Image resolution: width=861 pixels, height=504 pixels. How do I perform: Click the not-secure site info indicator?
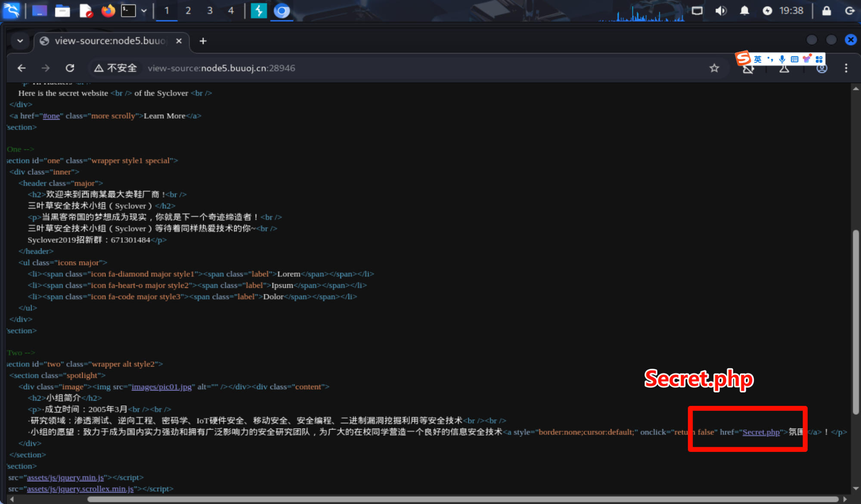point(115,68)
